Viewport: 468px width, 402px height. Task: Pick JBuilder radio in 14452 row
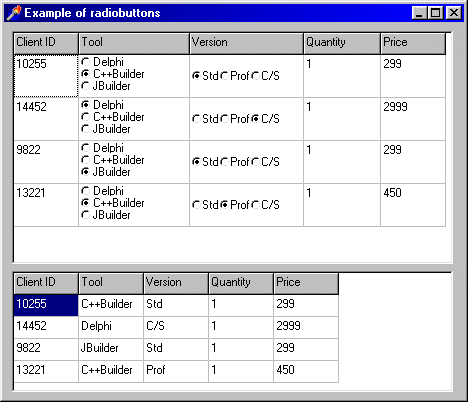86,129
